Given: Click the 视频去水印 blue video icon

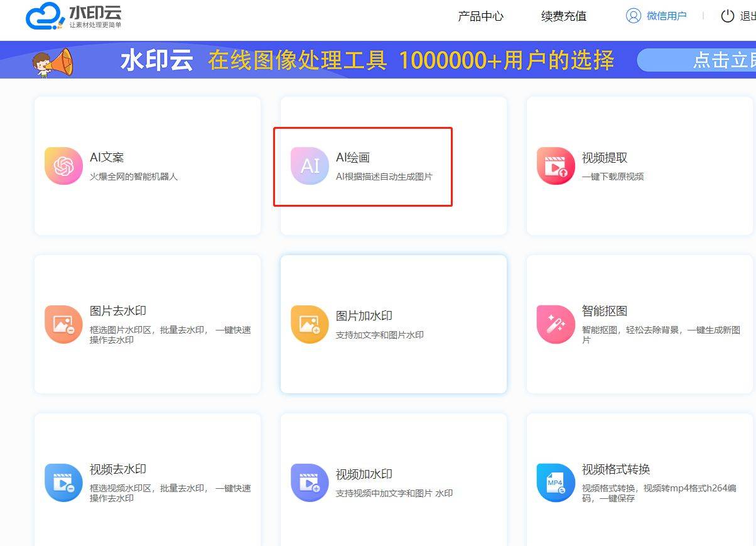Looking at the screenshot, I should [63, 483].
